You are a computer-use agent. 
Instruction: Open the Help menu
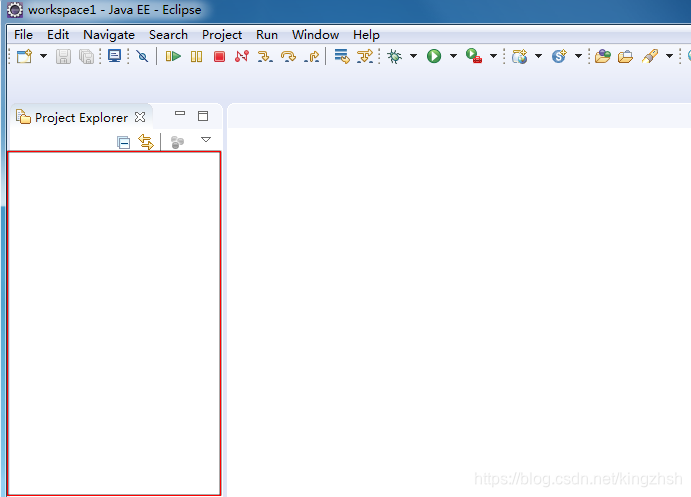(366, 35)
